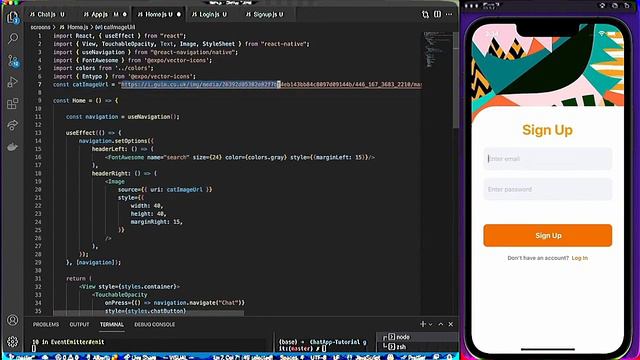
Task: Open the Run and Debug view
Action: point(13,82)
